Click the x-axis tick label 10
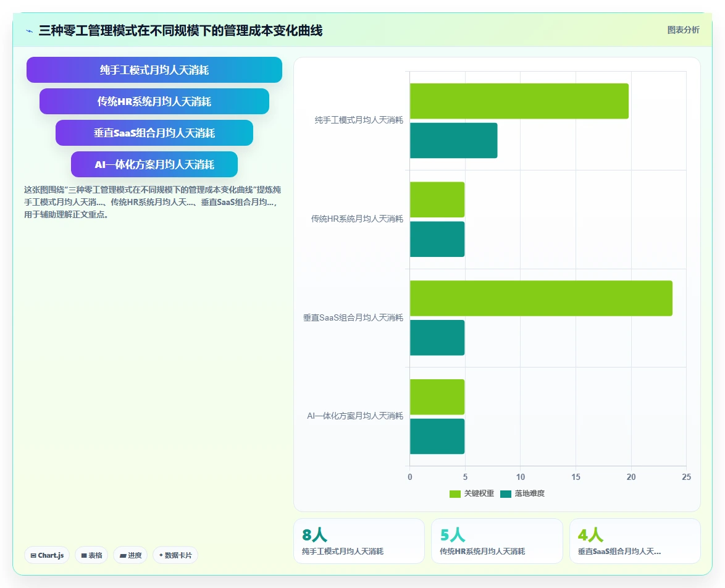This screenshot has width=725, height=588. pyautogui.click(x=520, y=477)
